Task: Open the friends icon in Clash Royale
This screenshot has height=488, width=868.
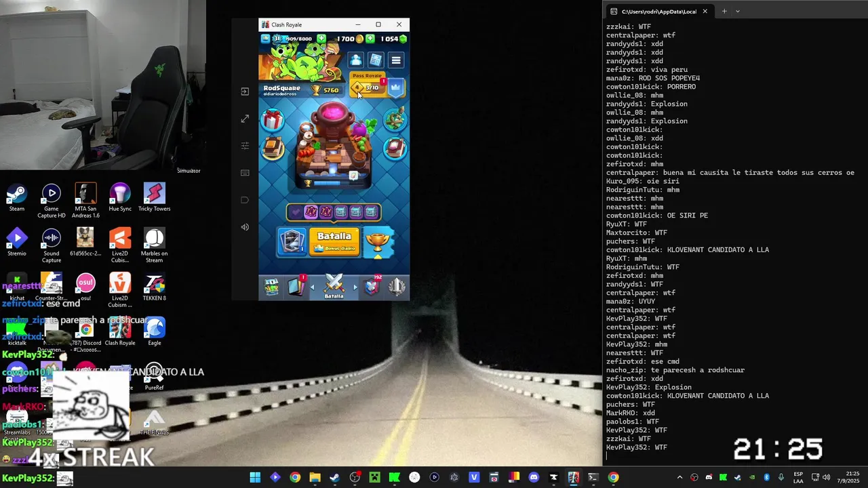Action: point(355,60)
